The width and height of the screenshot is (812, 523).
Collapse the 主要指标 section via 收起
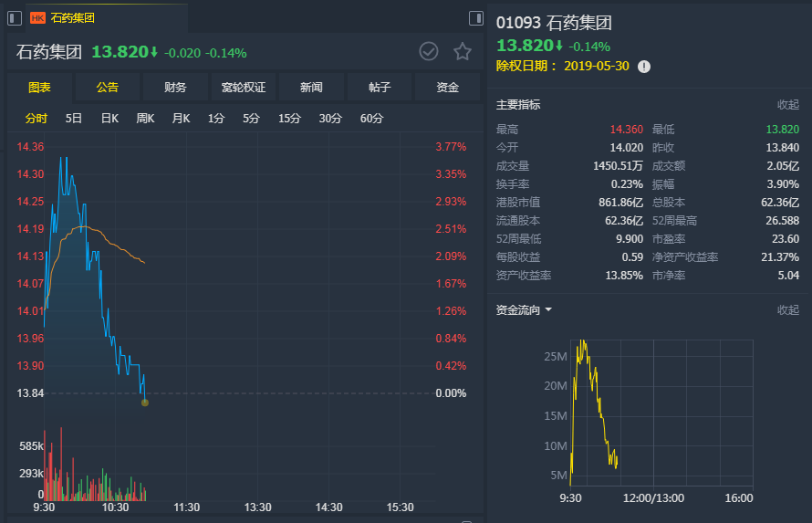pos(787,105)
